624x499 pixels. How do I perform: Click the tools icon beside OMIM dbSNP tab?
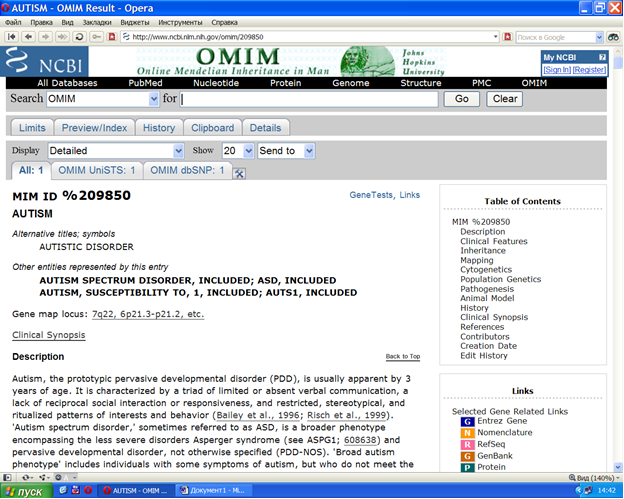point(239,173)
